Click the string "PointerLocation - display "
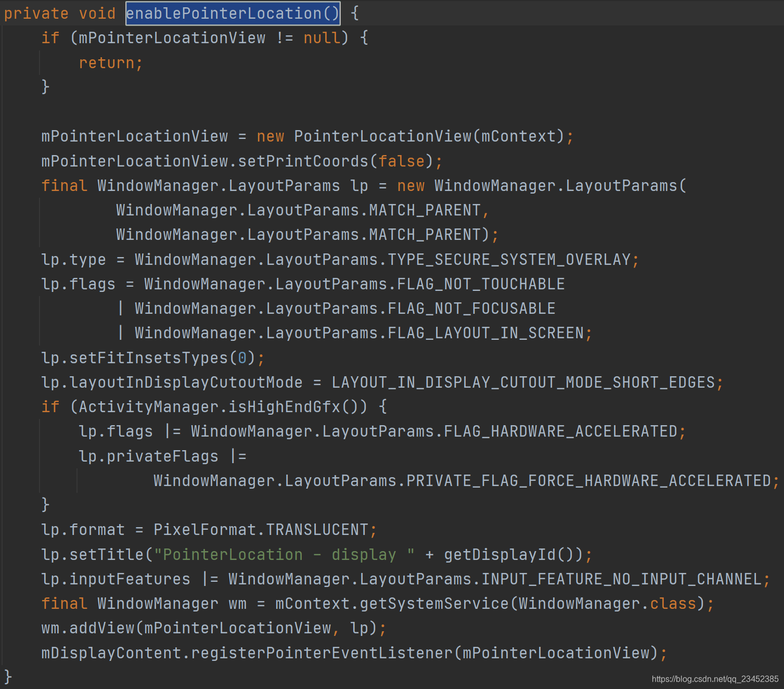 (284, 555)
